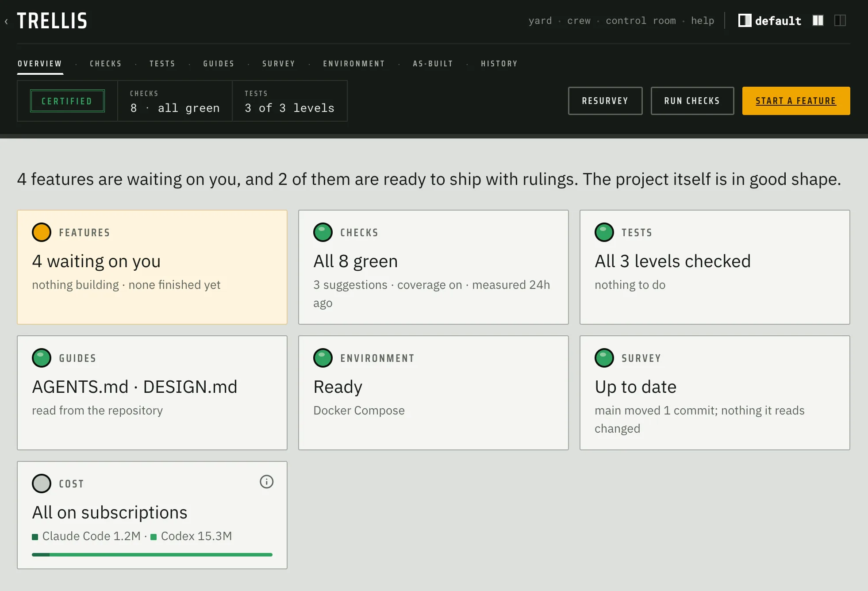Click Start a Feature button

796,101
